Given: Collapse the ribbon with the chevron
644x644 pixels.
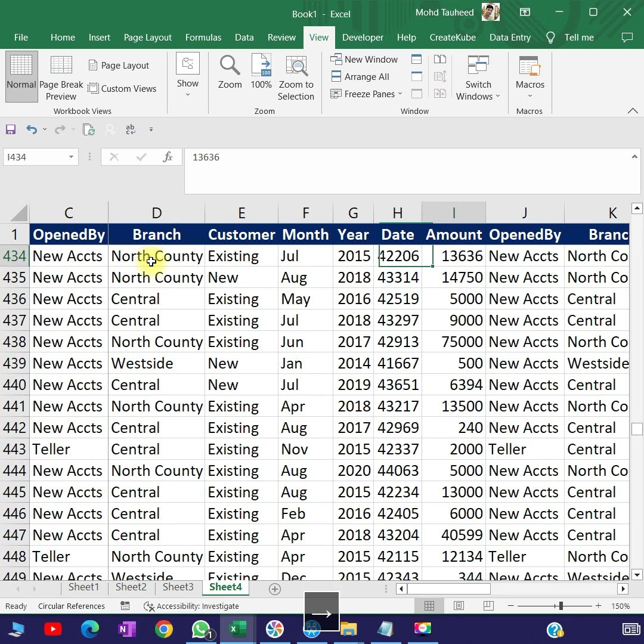Looking at the screenshot, I should pyautogui.click(x=633, y=111).
